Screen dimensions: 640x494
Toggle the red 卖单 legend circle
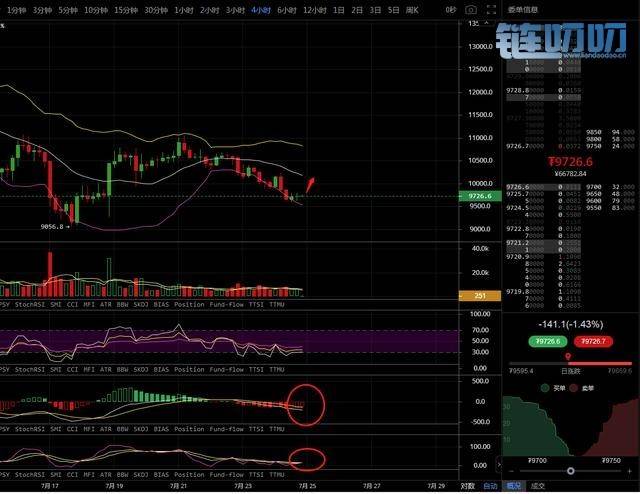574,388
